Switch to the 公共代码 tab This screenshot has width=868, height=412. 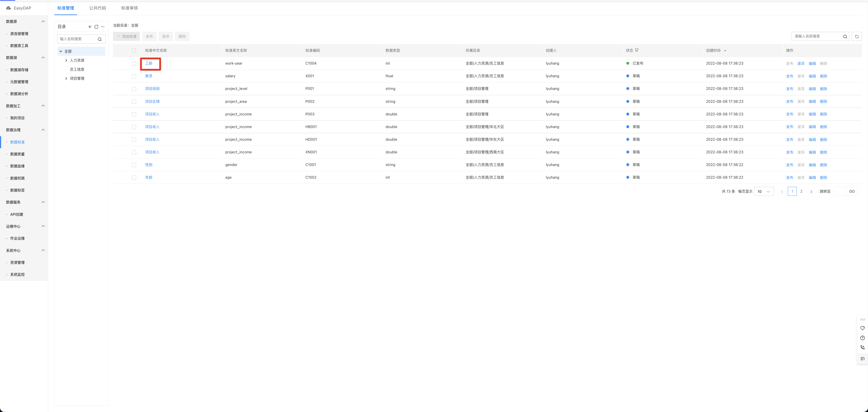point(98,8)
